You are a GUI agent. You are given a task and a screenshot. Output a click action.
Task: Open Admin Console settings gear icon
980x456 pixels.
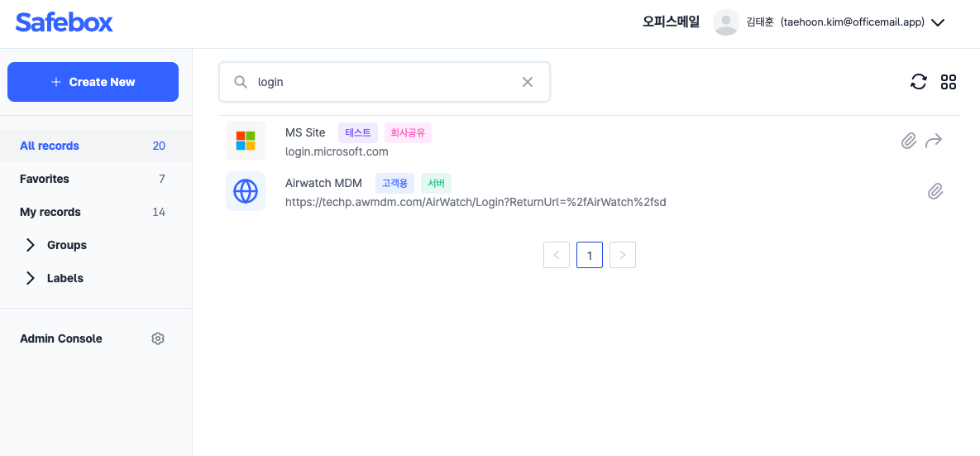point(158,338)
